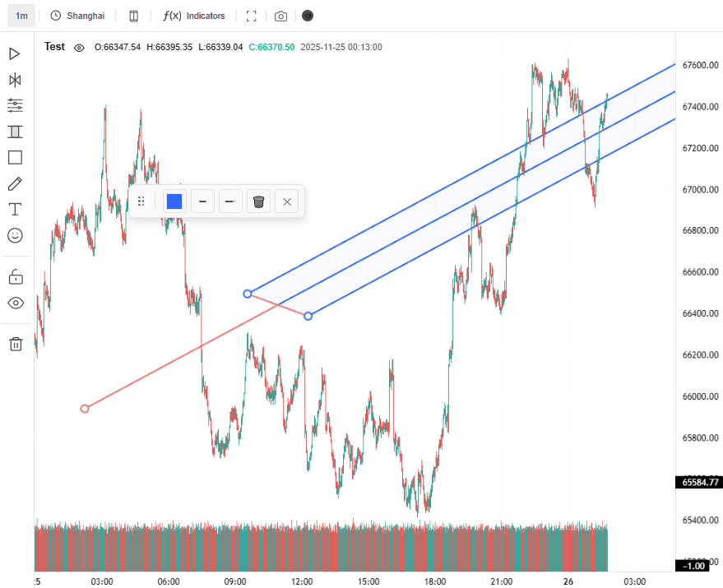Close the floating drawing toolbar
The image size is (723, 588).
(x=286, y=201)
